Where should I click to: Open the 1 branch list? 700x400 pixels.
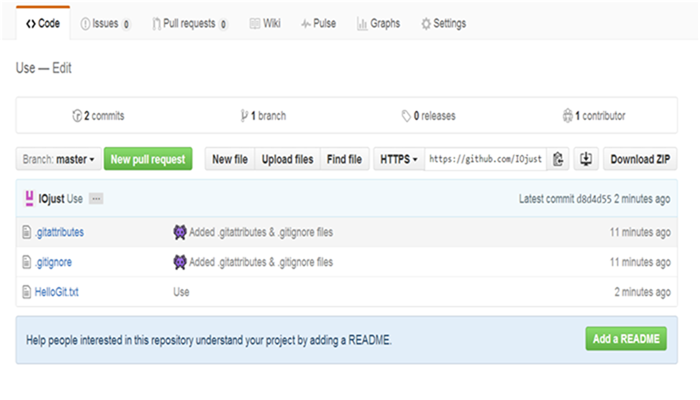pos(263,116)
